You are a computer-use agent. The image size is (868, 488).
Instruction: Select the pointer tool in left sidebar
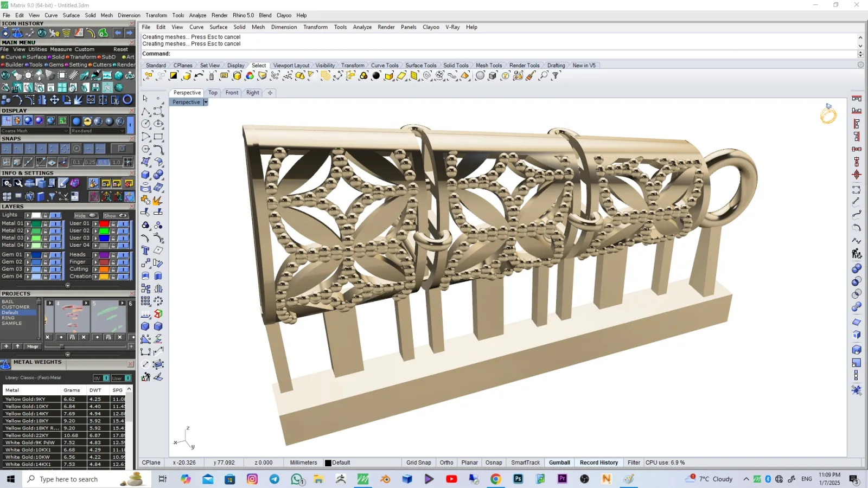click(x=145, y=99)
